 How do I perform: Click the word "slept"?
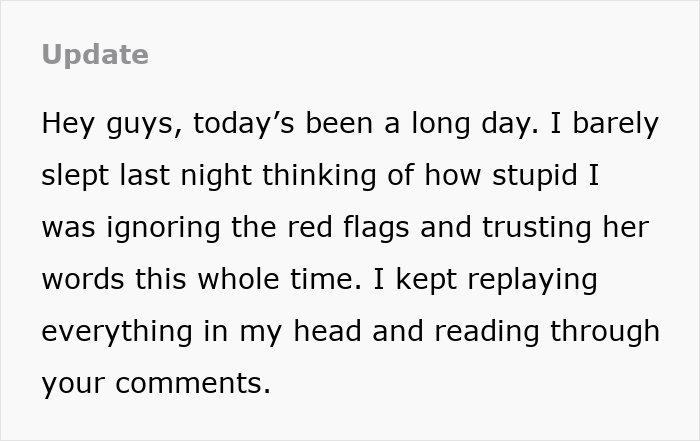pos(76,176)
